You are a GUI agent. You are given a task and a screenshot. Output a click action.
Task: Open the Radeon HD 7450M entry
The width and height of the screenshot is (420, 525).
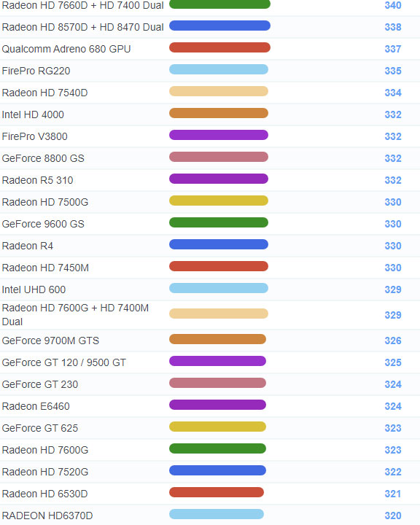(45, 268)
